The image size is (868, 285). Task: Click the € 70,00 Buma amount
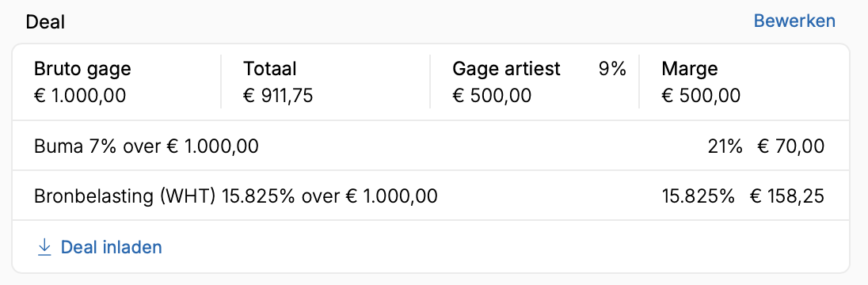click(x=790, y=146)
